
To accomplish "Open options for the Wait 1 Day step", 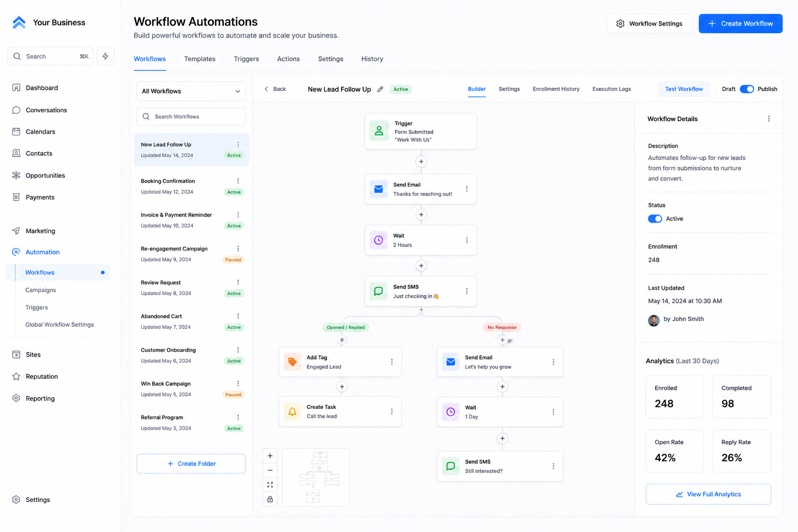I will coord(553,412).
